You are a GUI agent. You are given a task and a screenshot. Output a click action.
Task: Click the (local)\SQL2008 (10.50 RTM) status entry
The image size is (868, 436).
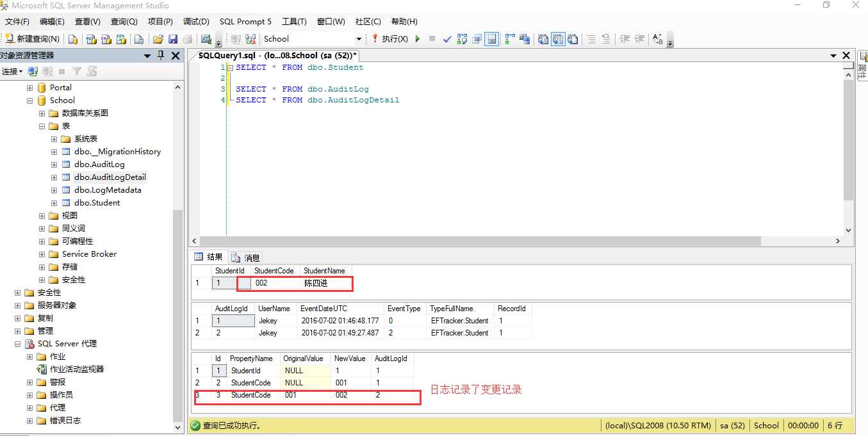pyautogui.click(x=659, y=425)
